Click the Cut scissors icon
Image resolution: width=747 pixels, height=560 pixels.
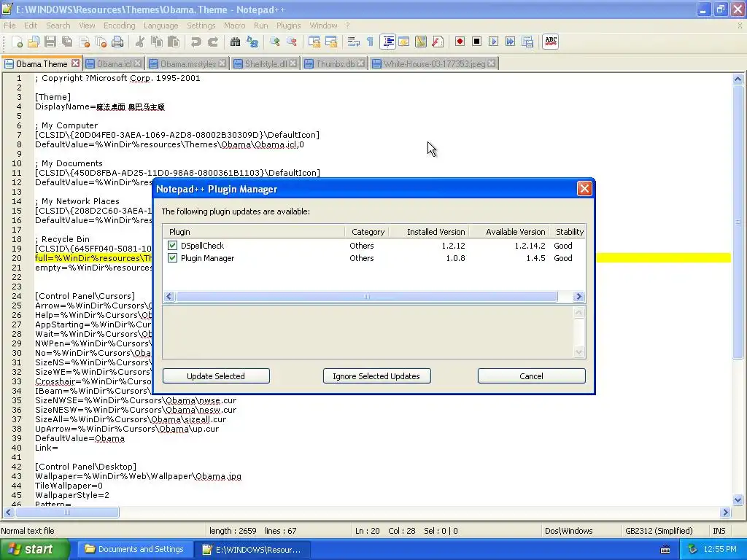[139, 42]
